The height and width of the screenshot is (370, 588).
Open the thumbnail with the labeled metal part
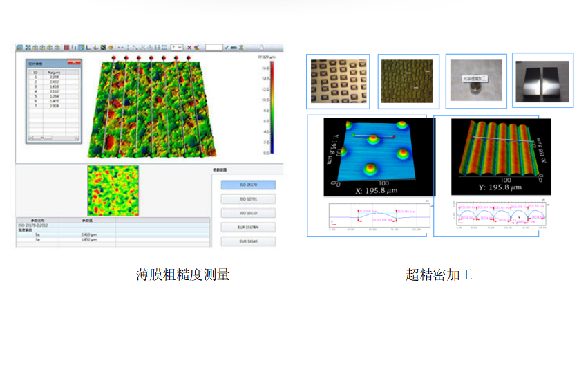point(476,81)
